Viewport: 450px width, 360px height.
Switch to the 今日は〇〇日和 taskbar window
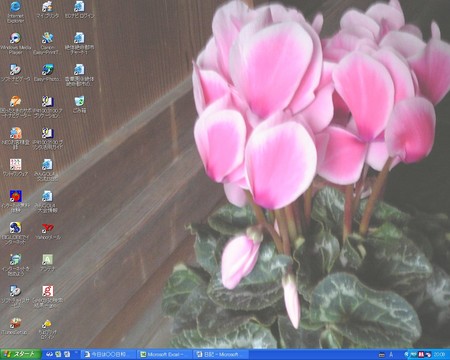[108, 354]
